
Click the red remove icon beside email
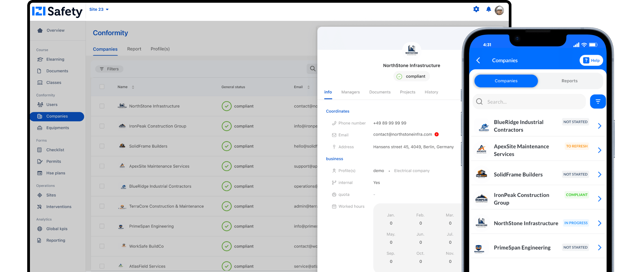pyautogui.click(x=437, y=134)
